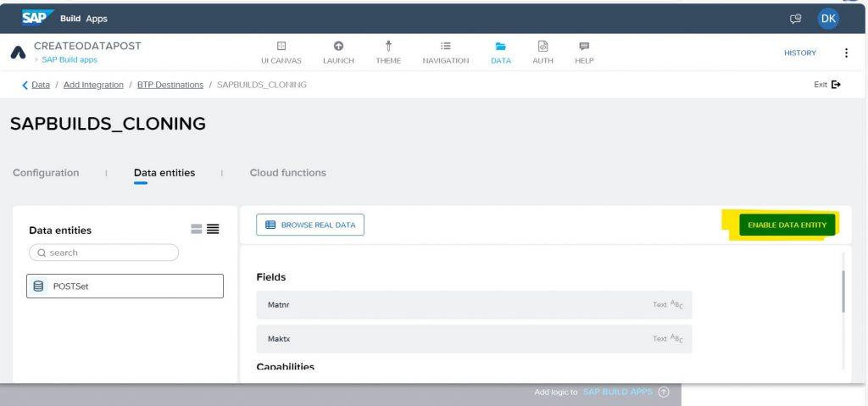Select the Matnr field row
Viewport: 868px width, 406px height.
pyautogui.click(x=474, y=304)
